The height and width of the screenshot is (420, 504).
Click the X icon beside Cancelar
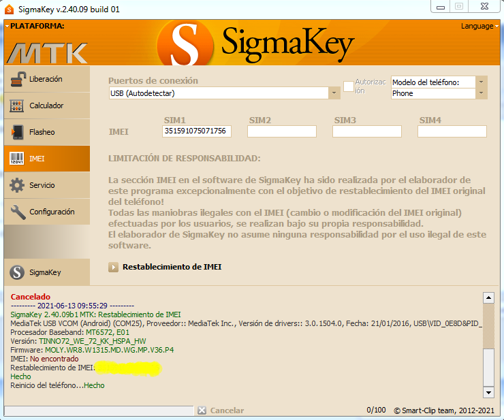pyautogui.click(x=202, y=410)
